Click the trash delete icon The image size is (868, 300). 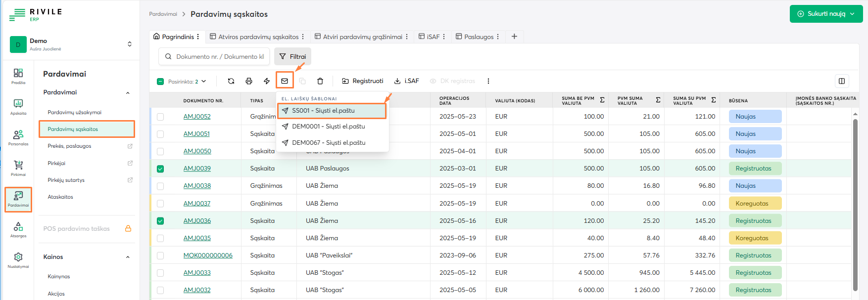click(x=320, y=81)
